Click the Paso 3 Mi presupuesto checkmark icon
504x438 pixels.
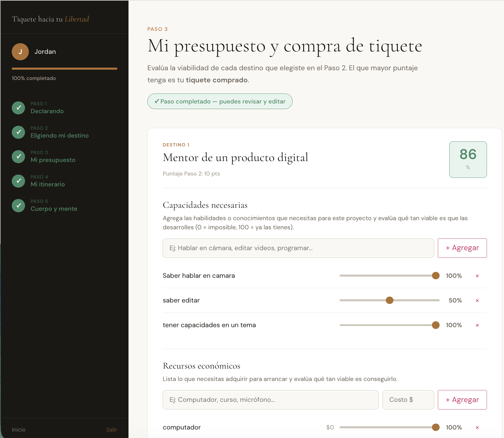[x=19, y=157]
